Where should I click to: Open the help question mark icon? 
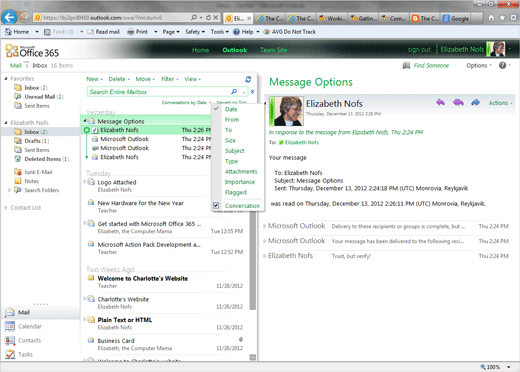[502, 65]
